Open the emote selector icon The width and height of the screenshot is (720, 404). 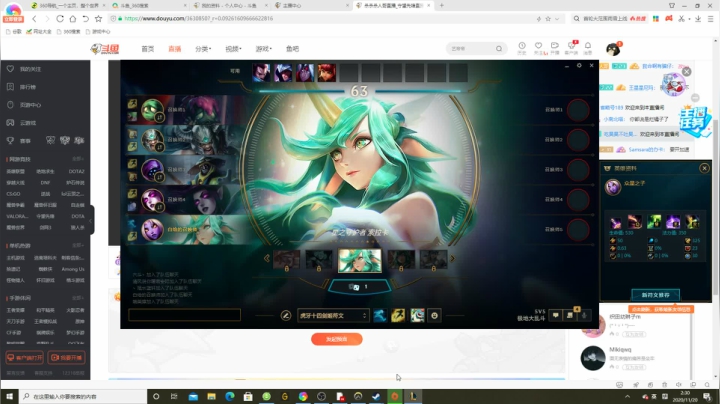[434, 315]
